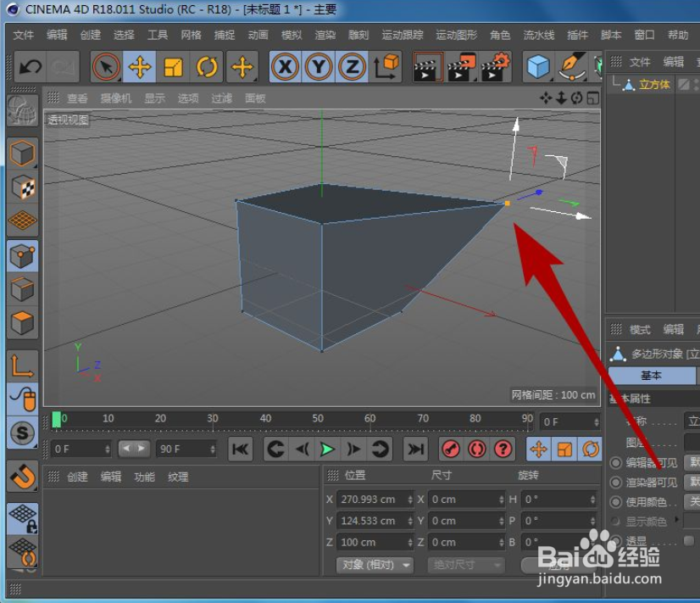The height and width of the screenshot is (603, 700).
Task: Click Record Active Objects key button
Action: pos(451,449)
